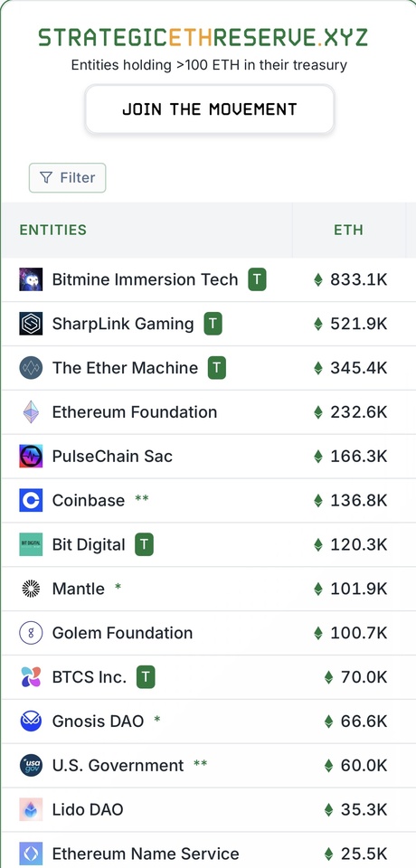Click the BTCS Inc. pinwheel logo
The width and height of the screenshot is (416, 868).
point(31,677)
